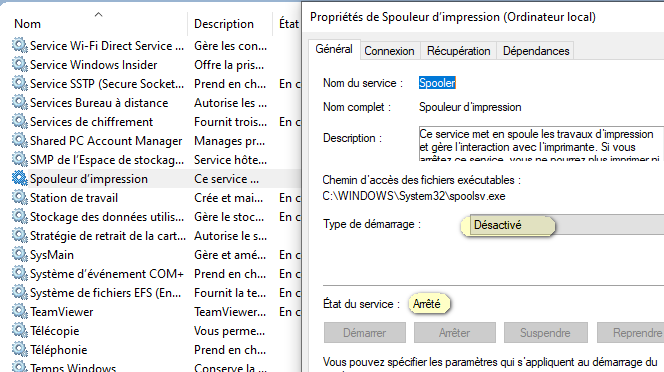Select Système de fichiers EFS (En... name
This screenshot has height=372, width=664.
point(105,293)
